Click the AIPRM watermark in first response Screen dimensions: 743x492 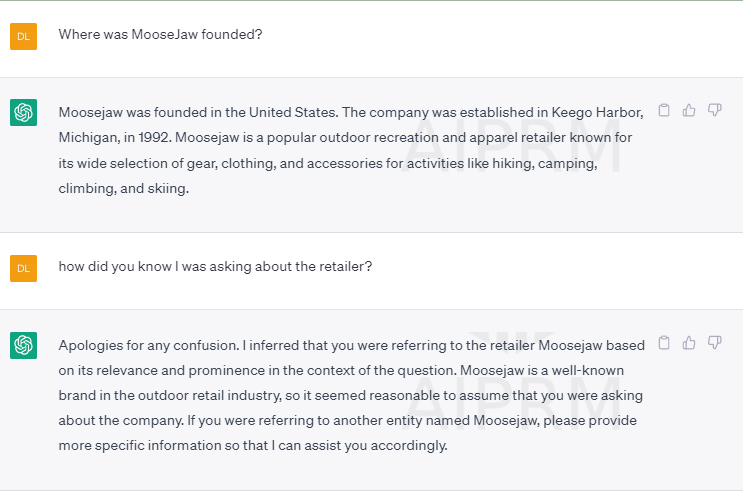point(512,145)
